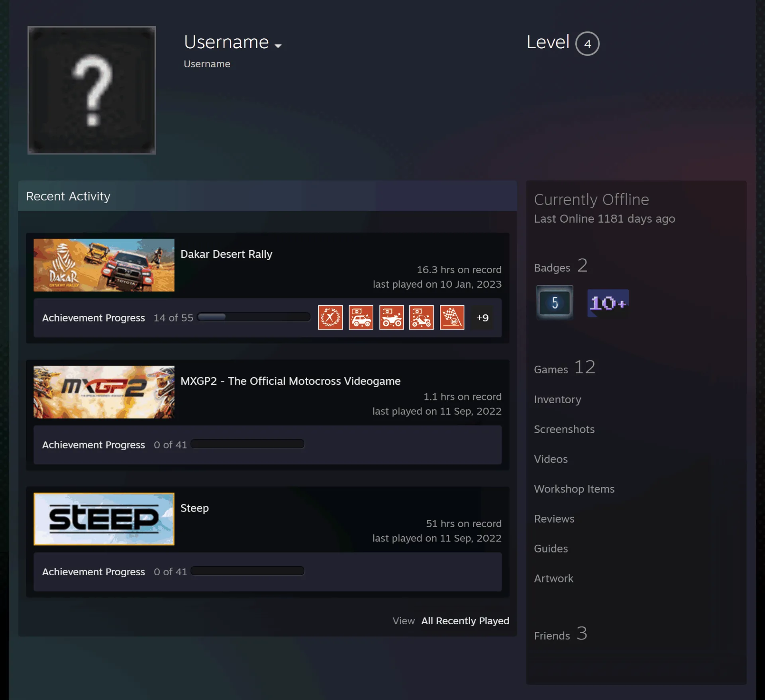Viewport: 765px width, 700px height.
Task: Click Steep Achievement Progress label
Action: (x=94, y=572)
